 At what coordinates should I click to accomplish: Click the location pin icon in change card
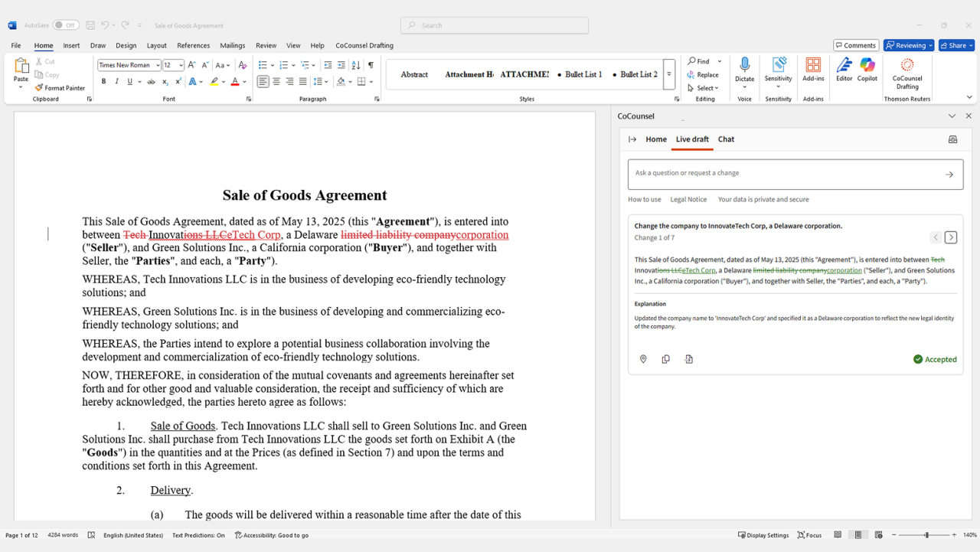[643, 359]
